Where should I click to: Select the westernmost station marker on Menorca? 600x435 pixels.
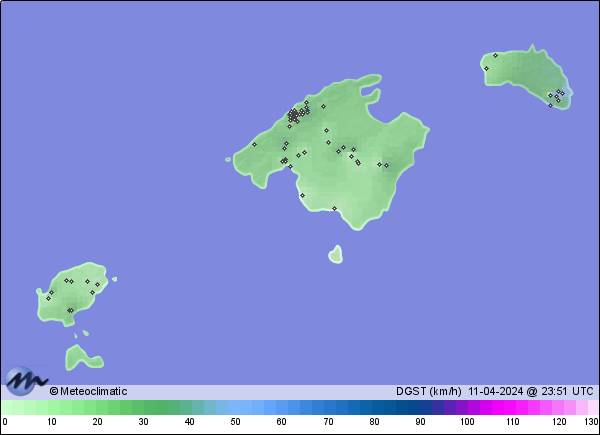(x=486, y=69)
